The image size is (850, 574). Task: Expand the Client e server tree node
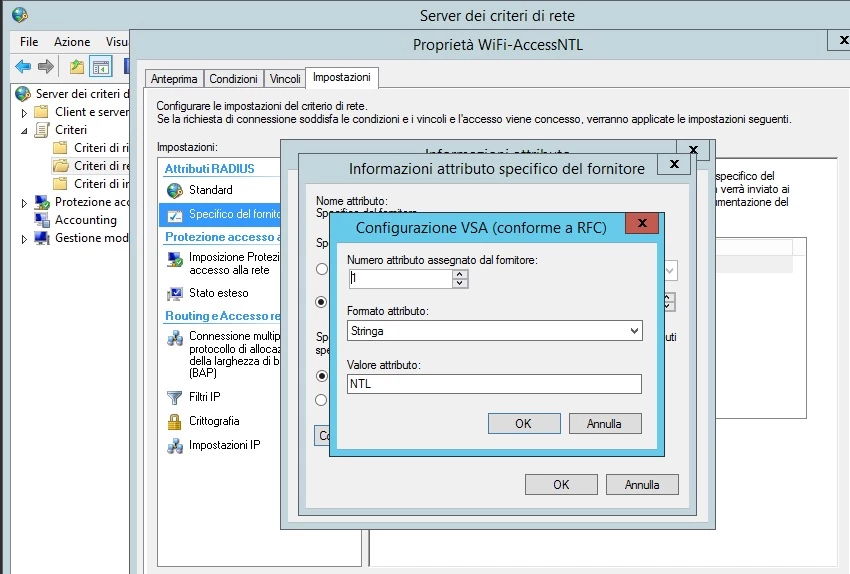pos(24,113)
